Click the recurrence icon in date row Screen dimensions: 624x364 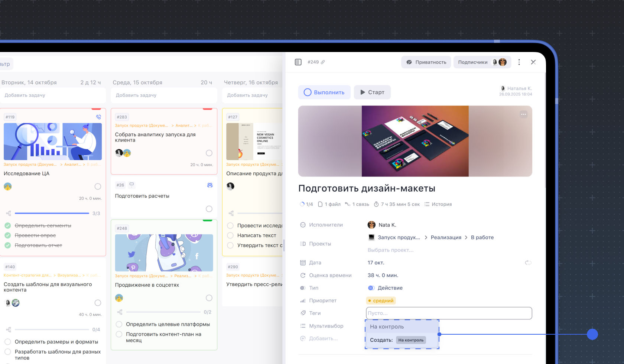(x=528, y=263)
